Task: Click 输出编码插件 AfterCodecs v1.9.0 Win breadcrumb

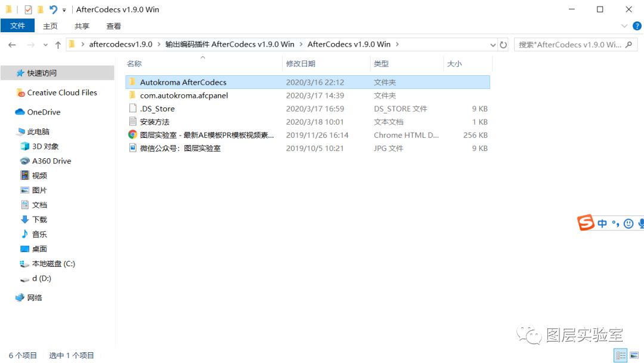Action: point(230,44)
